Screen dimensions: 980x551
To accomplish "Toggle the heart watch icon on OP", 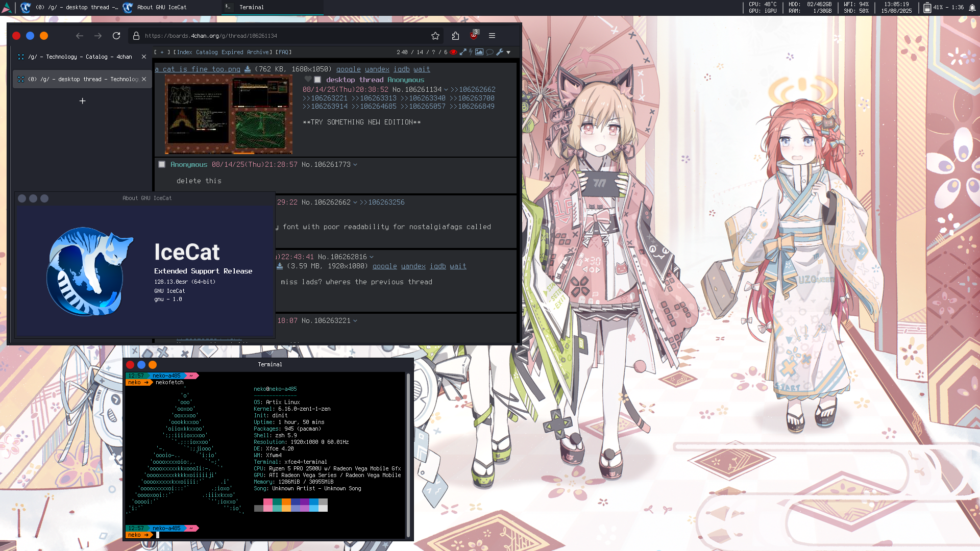I will point(308,80).
